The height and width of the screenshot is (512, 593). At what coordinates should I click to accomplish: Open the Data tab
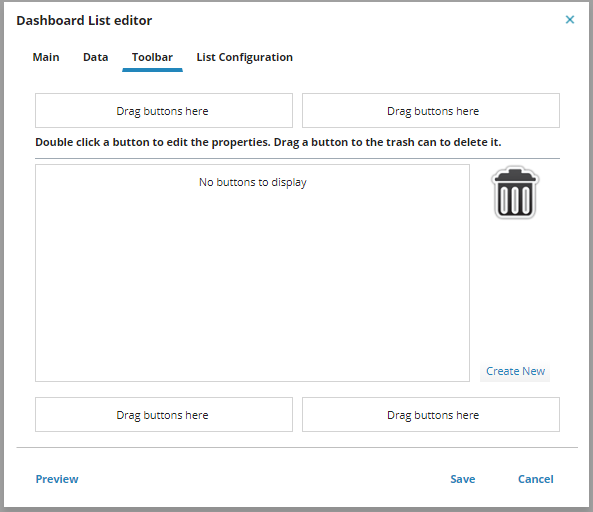pyautogui.click(x=96, y=57)
